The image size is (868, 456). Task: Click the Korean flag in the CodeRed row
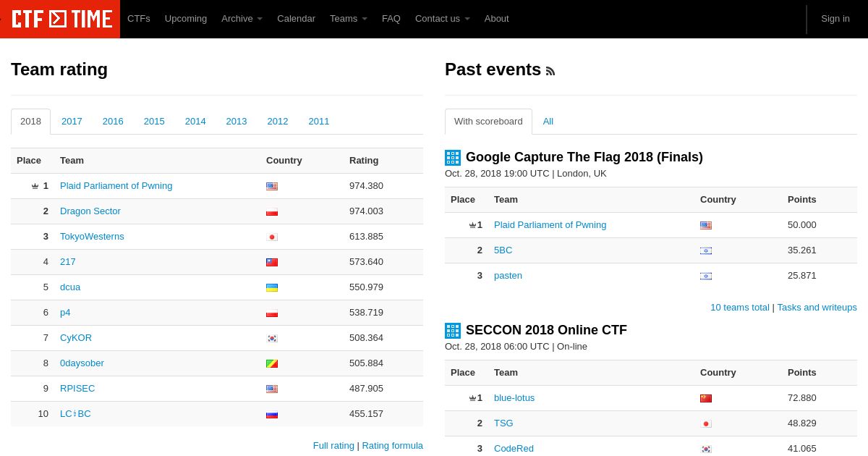pos(706,449)
